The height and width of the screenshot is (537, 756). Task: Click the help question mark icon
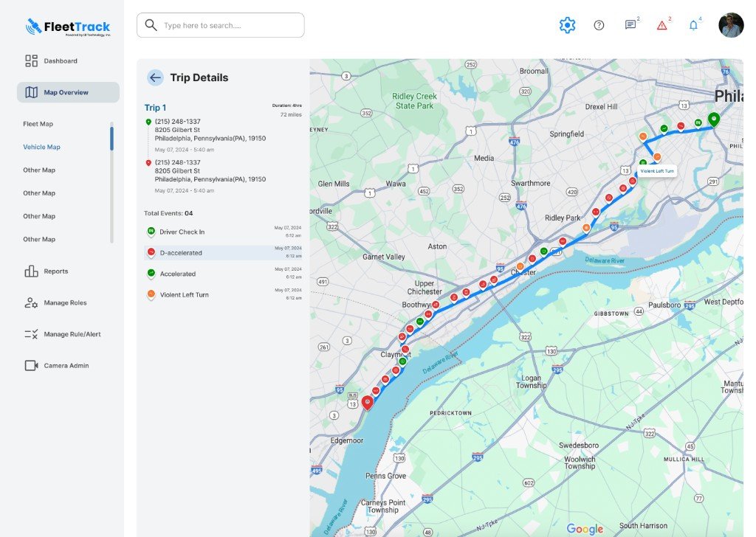(599, 25)
